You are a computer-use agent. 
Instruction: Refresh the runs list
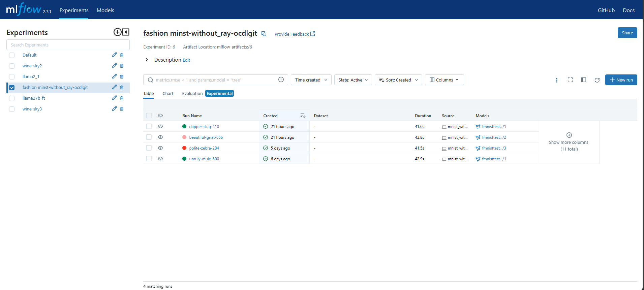(597, 80)
